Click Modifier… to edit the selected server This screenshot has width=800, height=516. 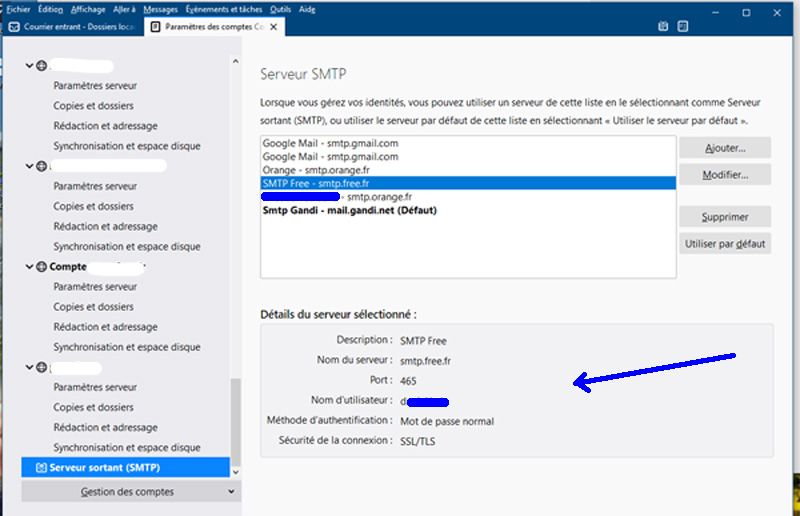724,175
